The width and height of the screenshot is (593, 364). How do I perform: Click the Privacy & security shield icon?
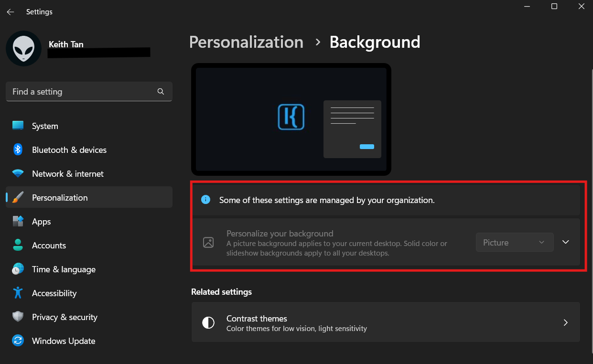[18, 317]
